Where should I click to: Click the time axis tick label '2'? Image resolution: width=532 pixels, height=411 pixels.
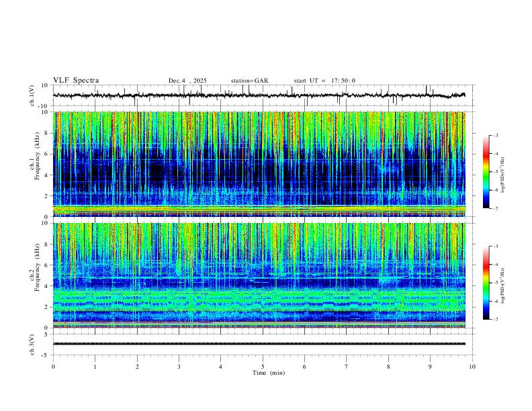coord(137,367)
